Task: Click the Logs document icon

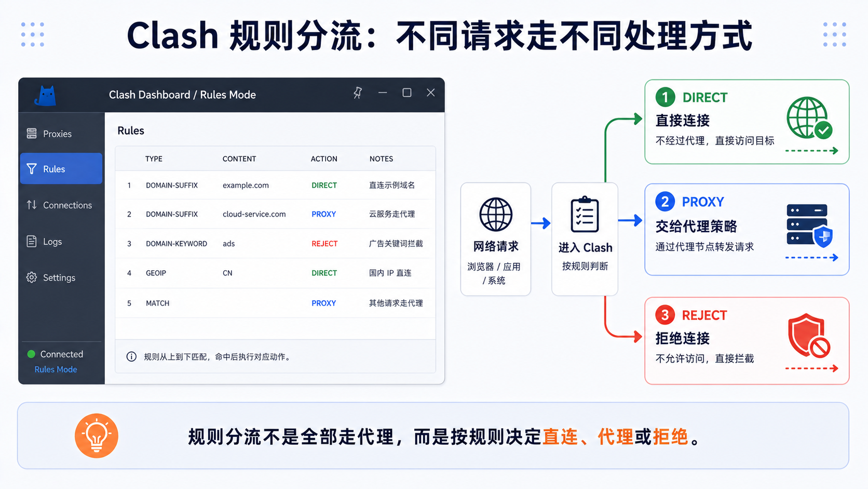Action: click(32, 241)
